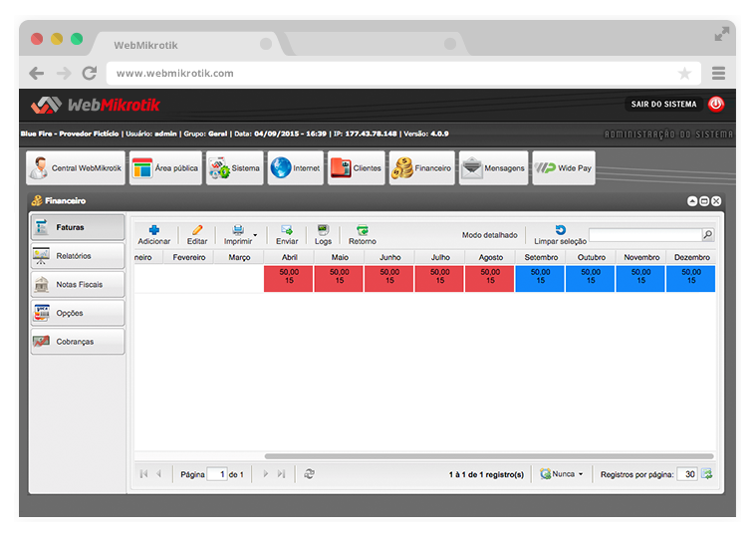The height and width of the screenshot is (536, 756).
Task: Collapse the Financeiro panel with up arrow
Action: click(x=692, y=200)
